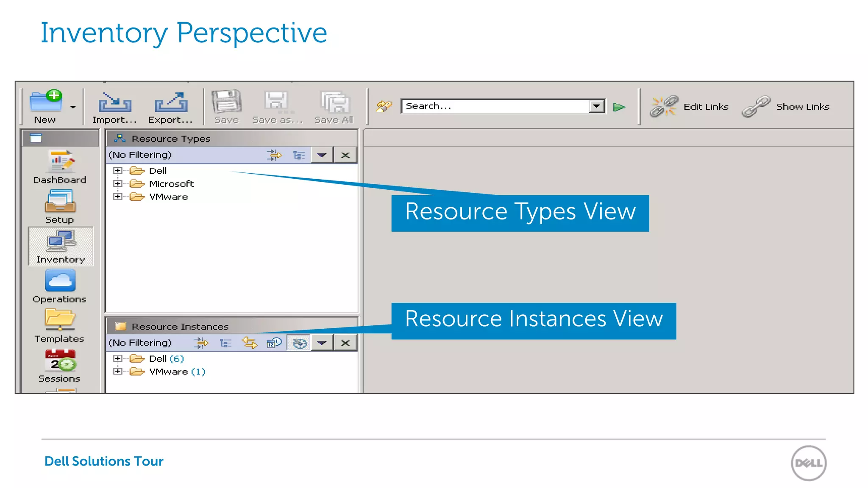Screen dimensions: 868x488
Task: Click the (No Filtering) label in Resource Types
Action: 140,155
